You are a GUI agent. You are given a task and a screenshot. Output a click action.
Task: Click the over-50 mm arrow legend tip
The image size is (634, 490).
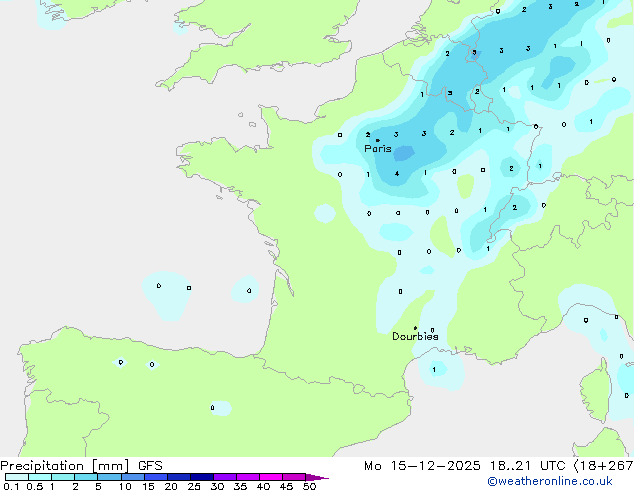click(x=317, y=477)
